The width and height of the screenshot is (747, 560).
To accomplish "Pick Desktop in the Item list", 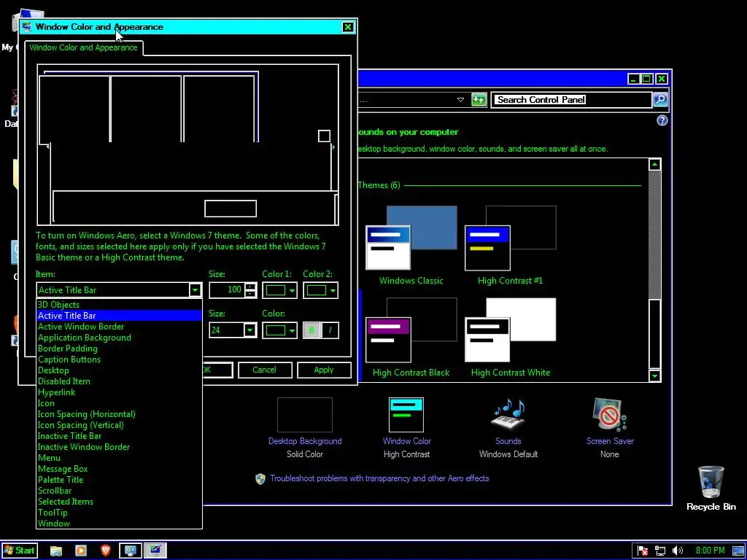I will point(119,370).
